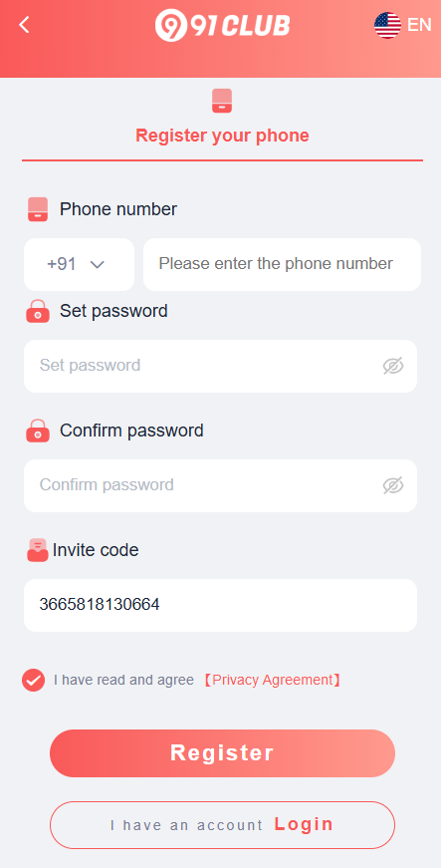Image resolution: width=441 pixels, height=868 pixels.
Task: Uncheck the Privacy Agreement checkbox
Action: tap(33, 680)
